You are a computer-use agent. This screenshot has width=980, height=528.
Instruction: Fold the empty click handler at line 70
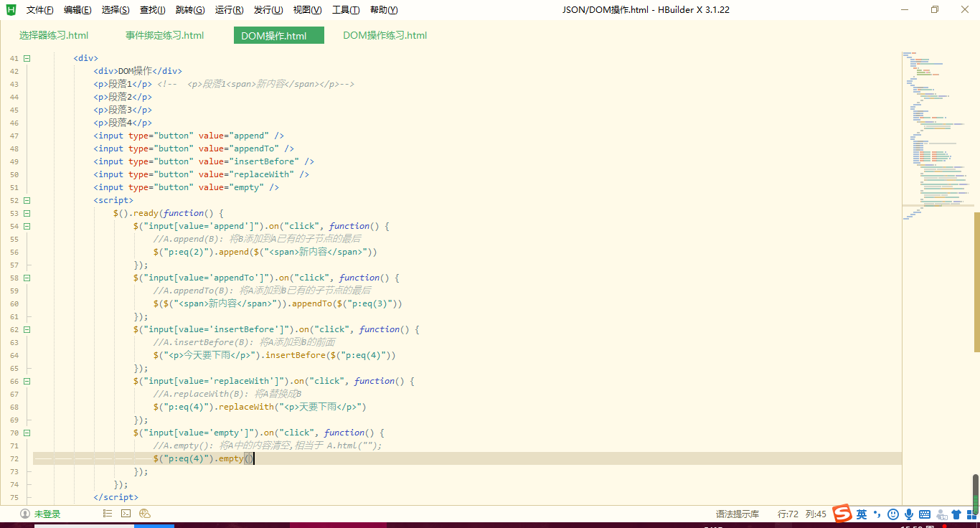(x=27, y=433)
